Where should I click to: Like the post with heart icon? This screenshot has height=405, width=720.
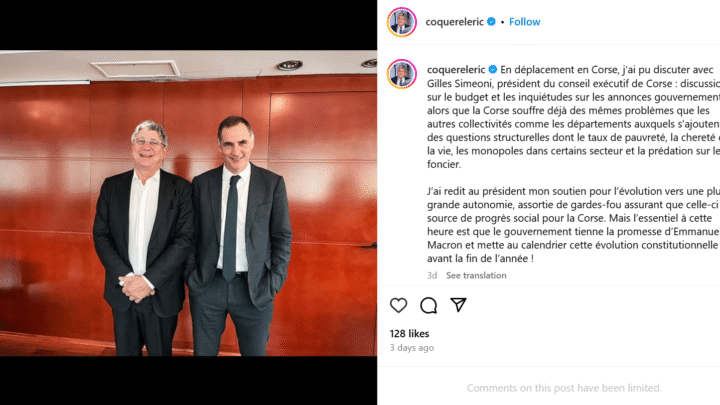pyautogui.click(x=398, y=305)
